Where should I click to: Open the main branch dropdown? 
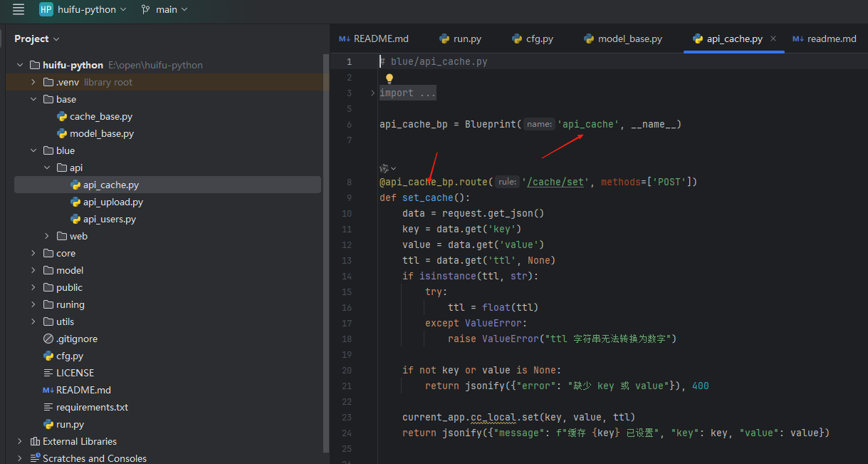click(x=164, y=9)
